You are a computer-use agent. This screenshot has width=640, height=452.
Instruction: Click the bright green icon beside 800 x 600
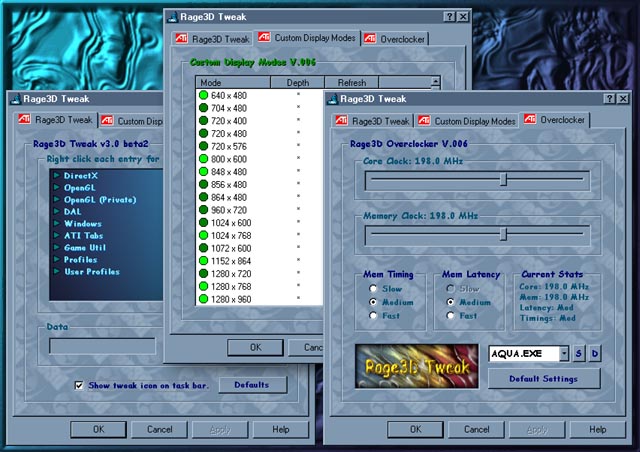203,159
